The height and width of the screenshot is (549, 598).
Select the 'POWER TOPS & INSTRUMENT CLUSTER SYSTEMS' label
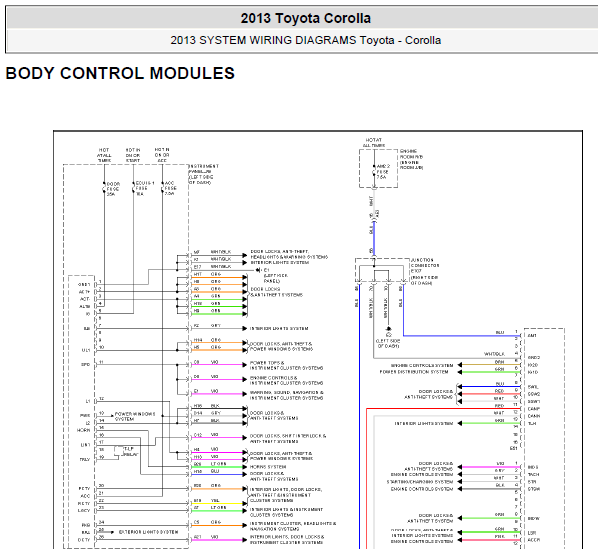click(286, 365)
